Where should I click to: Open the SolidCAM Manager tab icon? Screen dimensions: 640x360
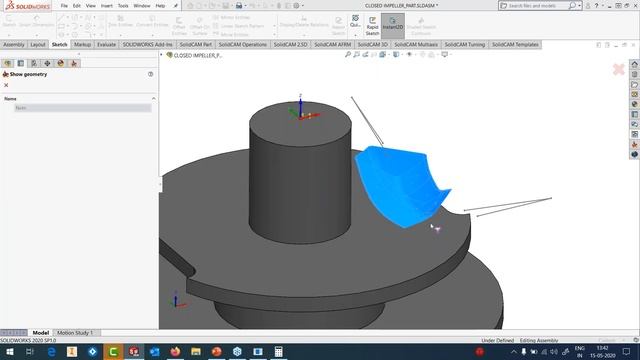coord(74,63)
